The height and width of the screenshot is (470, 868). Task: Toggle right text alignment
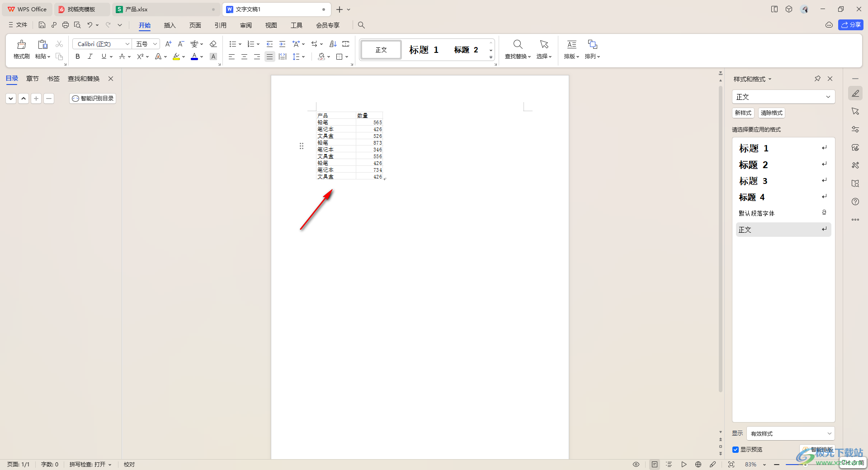pos(257,56)
